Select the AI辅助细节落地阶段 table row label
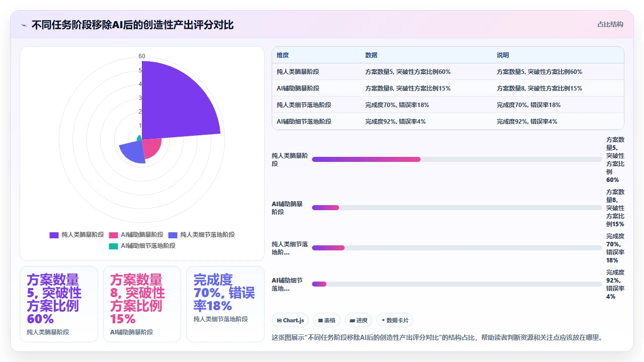644x362 pixels. coord(304,122)
